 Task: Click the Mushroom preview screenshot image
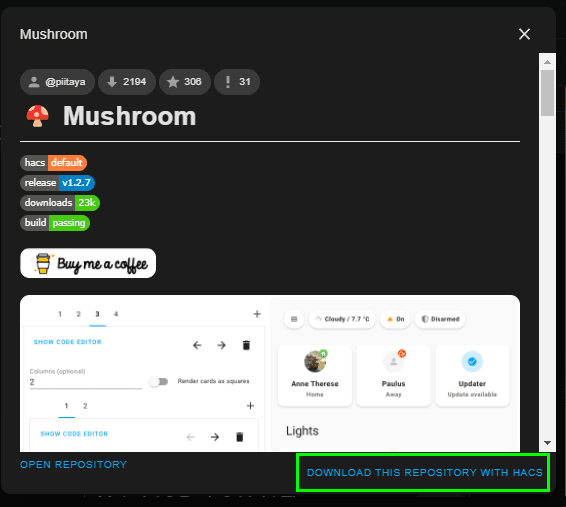pyautogui.click(x=270, y=373)
